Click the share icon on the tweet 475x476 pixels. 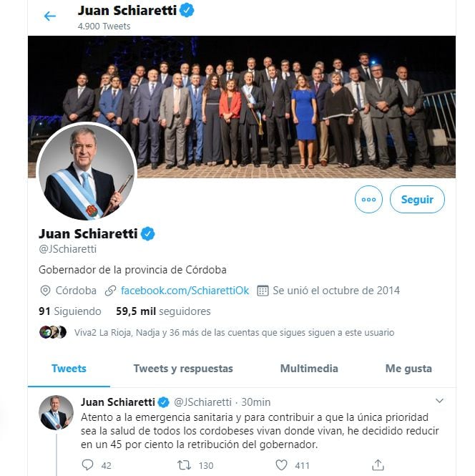tap(378, 465)
